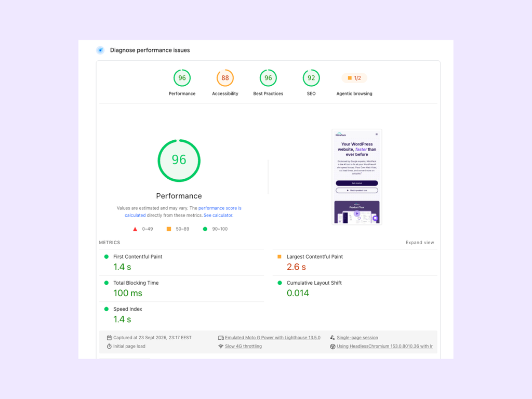Click the Chromium icon beside HeadlessChromium
The height and width of the screenshot is (399, 532).
(x=332, y=347)
